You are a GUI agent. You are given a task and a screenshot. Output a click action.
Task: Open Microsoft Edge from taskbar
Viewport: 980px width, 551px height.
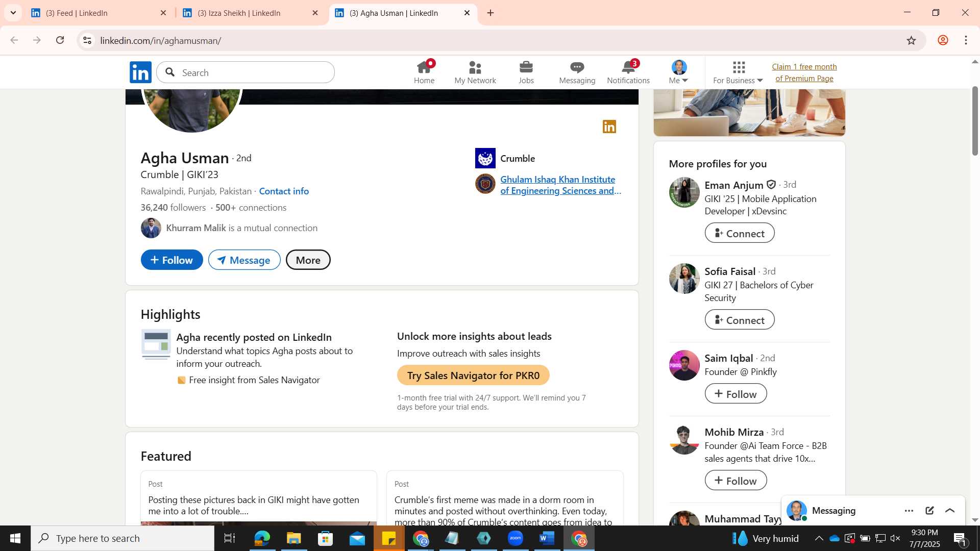click(262, 538)
